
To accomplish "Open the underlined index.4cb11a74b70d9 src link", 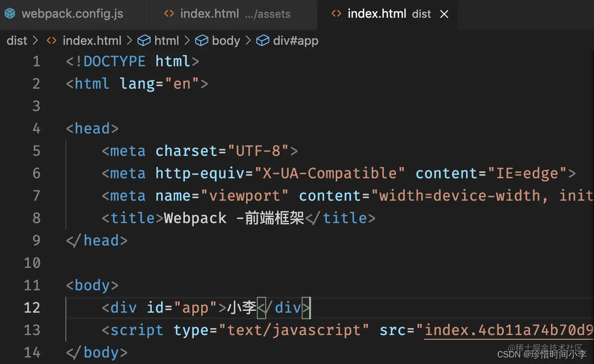I will tap(509, 330).
